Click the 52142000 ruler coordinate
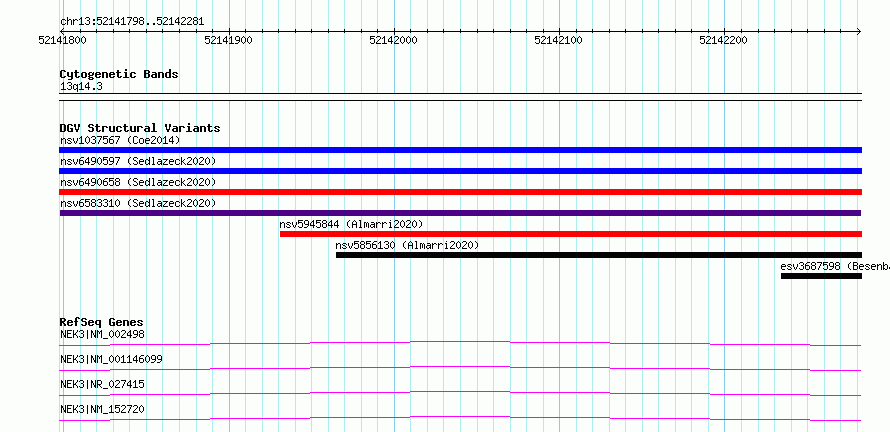The width and height of the screenshot is (890, 432). point(394,40)
